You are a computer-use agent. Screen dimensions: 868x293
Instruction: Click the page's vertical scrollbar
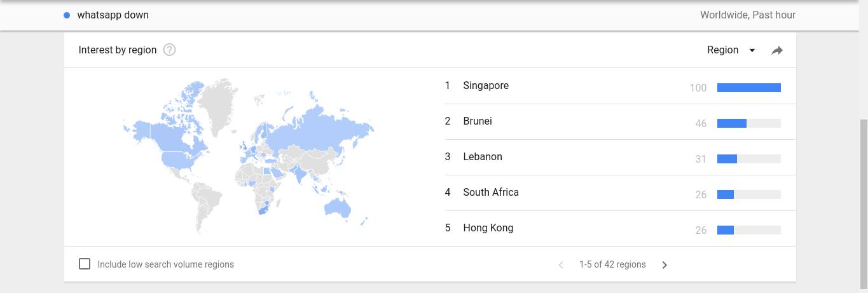pos(864,202)
